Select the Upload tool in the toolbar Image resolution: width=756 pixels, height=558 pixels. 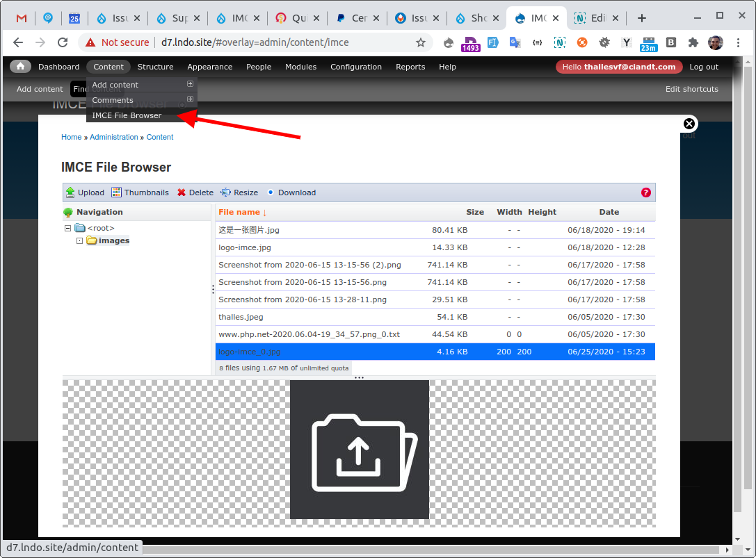tap(85, 192)
